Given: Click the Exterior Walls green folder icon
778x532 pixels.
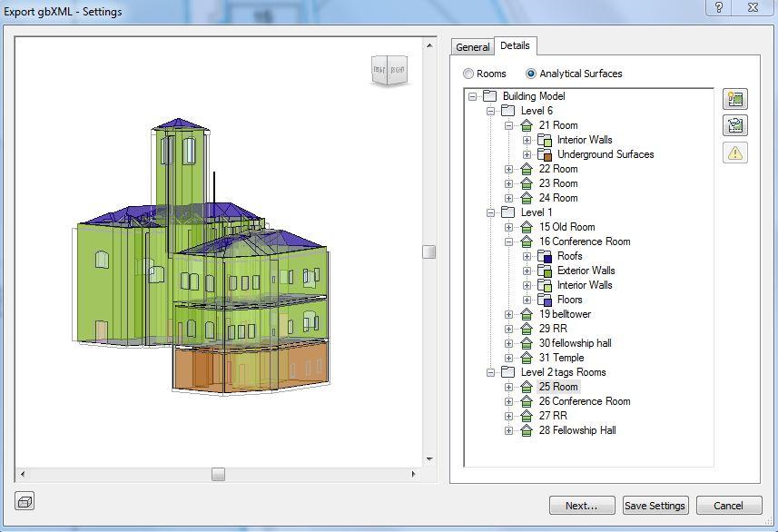Looking at the screenshot, I should click(x=545, y=271).
